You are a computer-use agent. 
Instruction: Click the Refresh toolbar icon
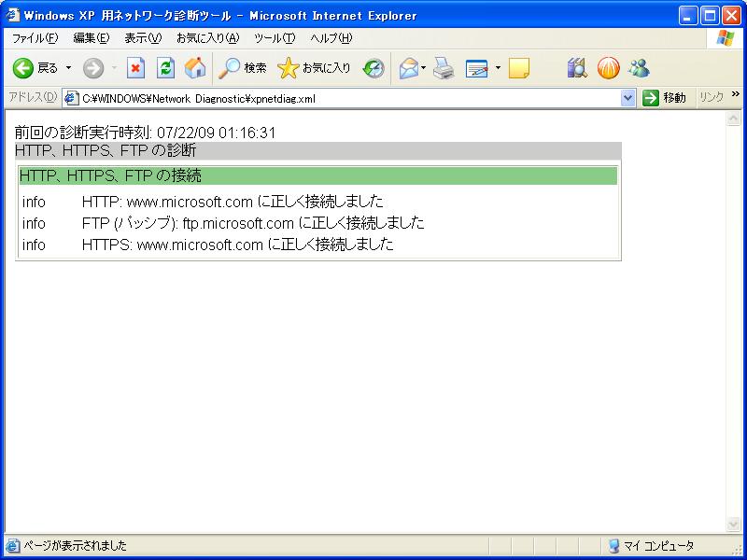(x=165, y=68)
